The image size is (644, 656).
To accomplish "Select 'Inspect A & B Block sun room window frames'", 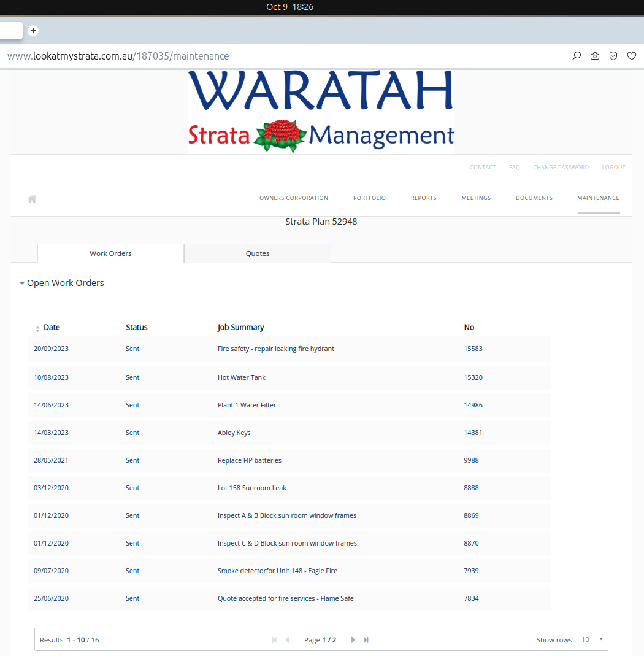I will tap(289, 515).
